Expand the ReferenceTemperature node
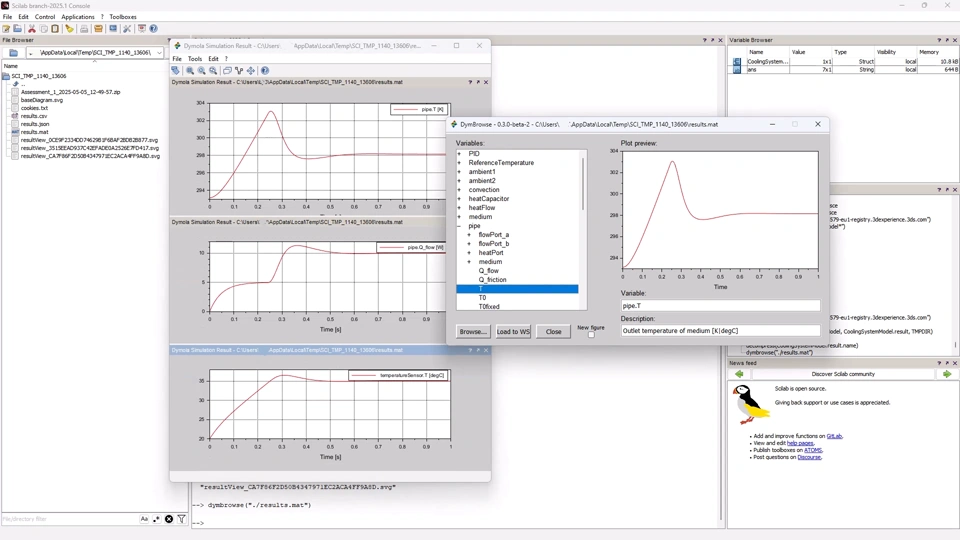 point(459,163)
